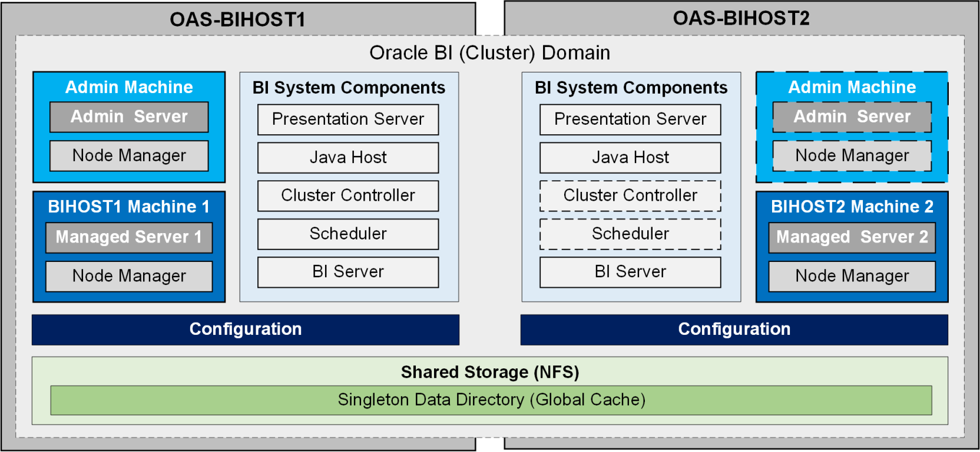
Task: Click the BIHOST1 Machine 1 heading
Action: tap(128, 207)
